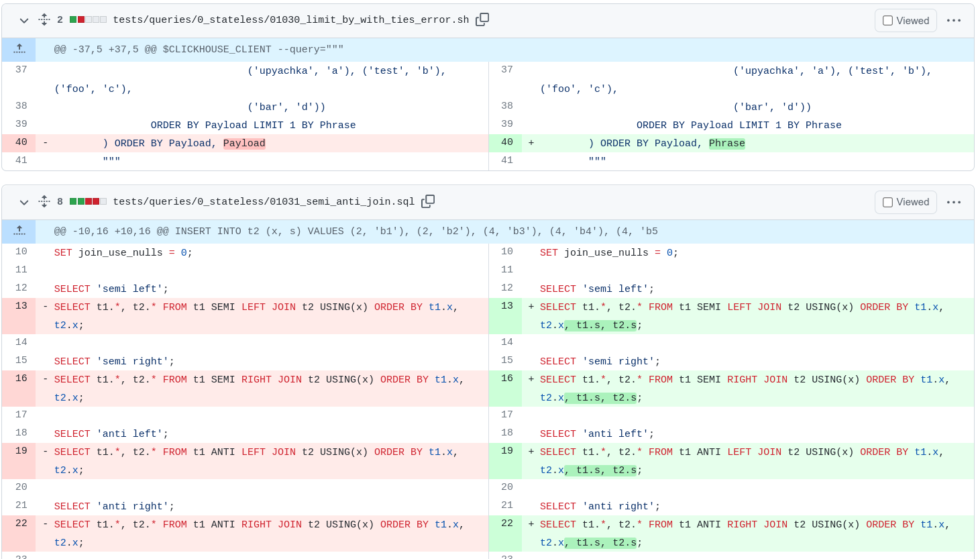Collapse the semi_anti_join.sql file diff
The width and height of the screenshot is (980, 559).
pos(24,202)
